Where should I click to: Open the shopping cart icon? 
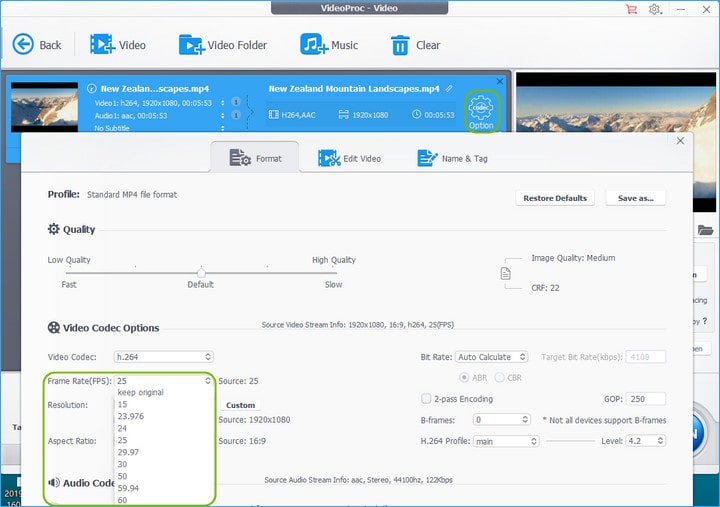point(631,9)
